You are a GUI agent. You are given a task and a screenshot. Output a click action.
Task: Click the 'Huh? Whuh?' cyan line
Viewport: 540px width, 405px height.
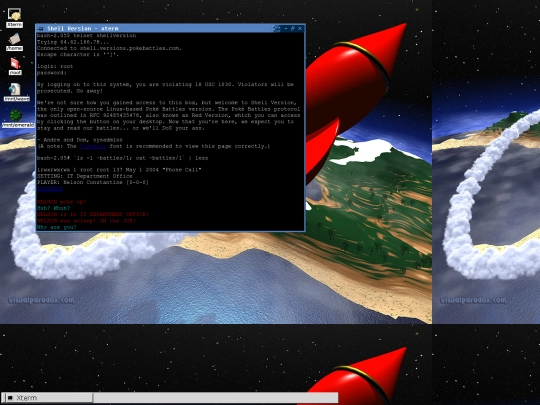[53, 208]
